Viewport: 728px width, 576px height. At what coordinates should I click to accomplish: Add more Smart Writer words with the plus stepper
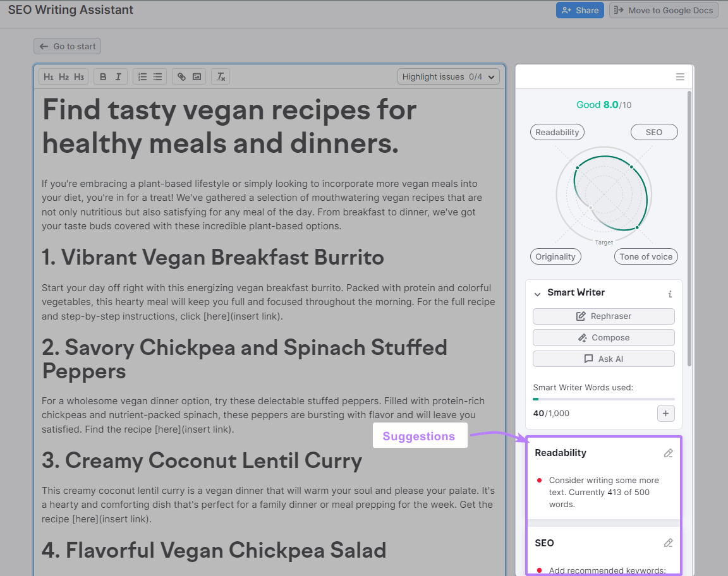click(x=665, y=413)
